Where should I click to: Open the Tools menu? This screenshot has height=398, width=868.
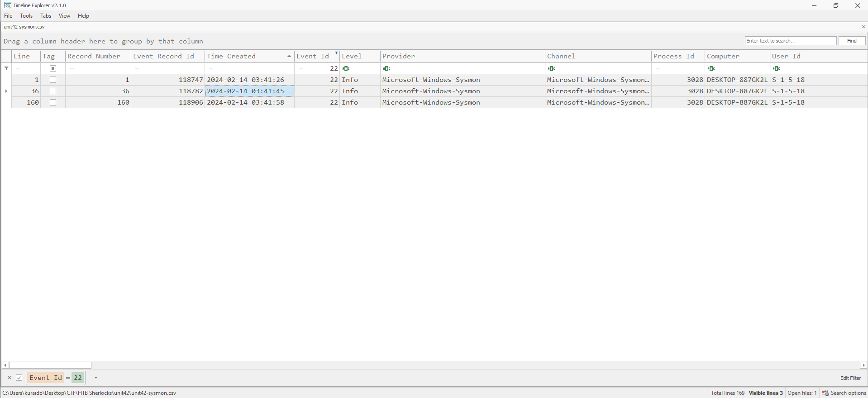(26, 16)
